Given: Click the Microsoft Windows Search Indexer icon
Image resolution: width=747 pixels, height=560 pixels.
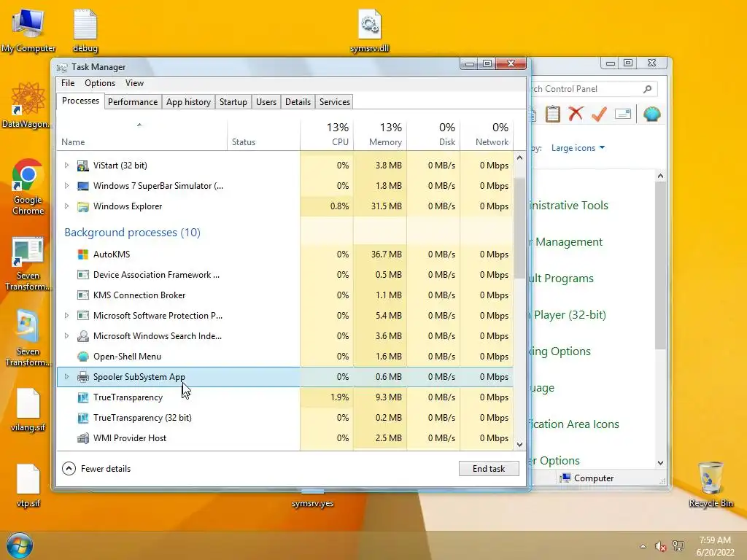Looking at the screenshot, I should click(x=83, y=336).
